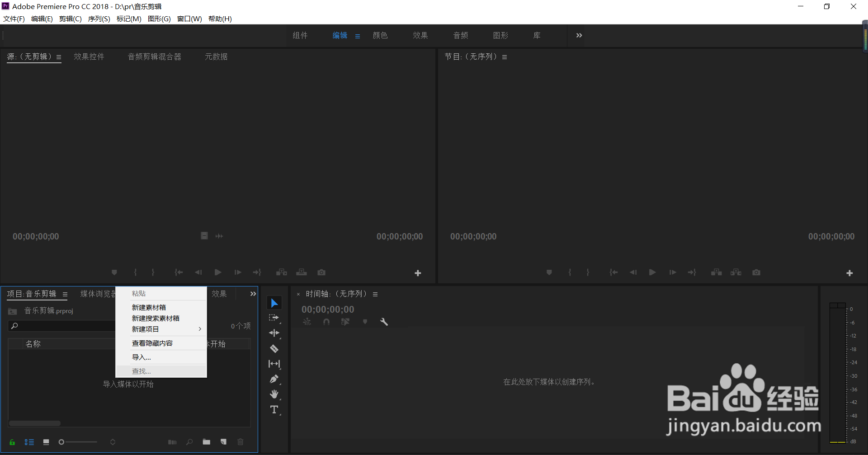Open Program panel menu
This screenshot has width=868, height=455.
coord(505,57)
